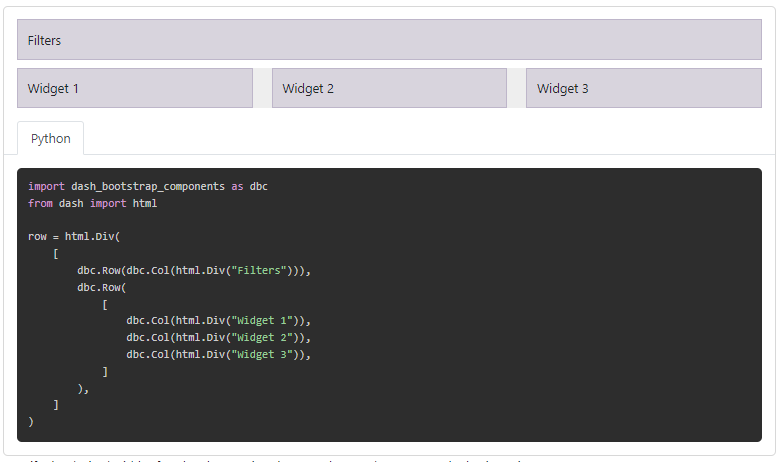This screenshot has width=783, height=462.
Task: Click the import dash_bootstrap_components code line
Action: 147,186
